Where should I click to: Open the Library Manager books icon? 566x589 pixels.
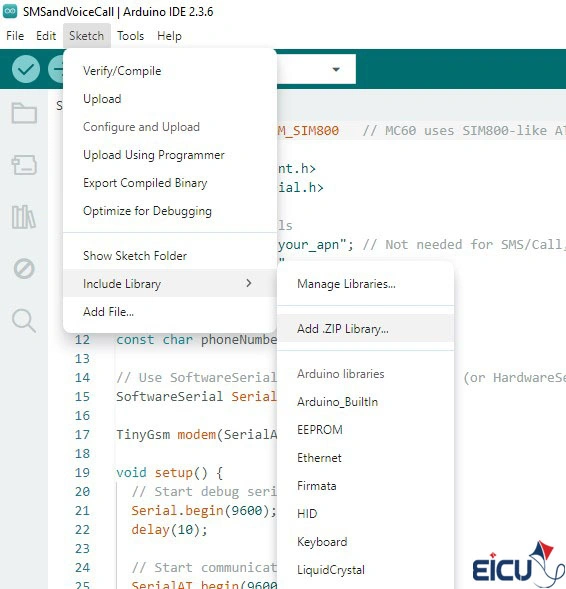[24, 217]
